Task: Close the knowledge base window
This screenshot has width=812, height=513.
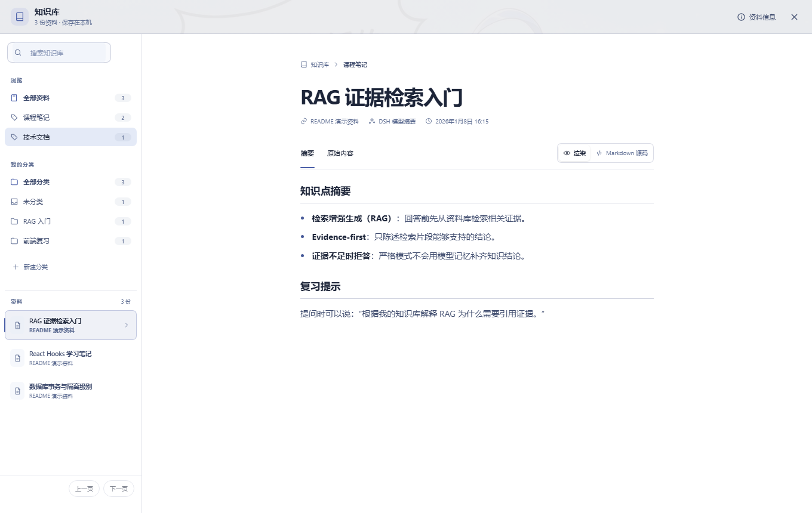Action: (x=794, y=17)
